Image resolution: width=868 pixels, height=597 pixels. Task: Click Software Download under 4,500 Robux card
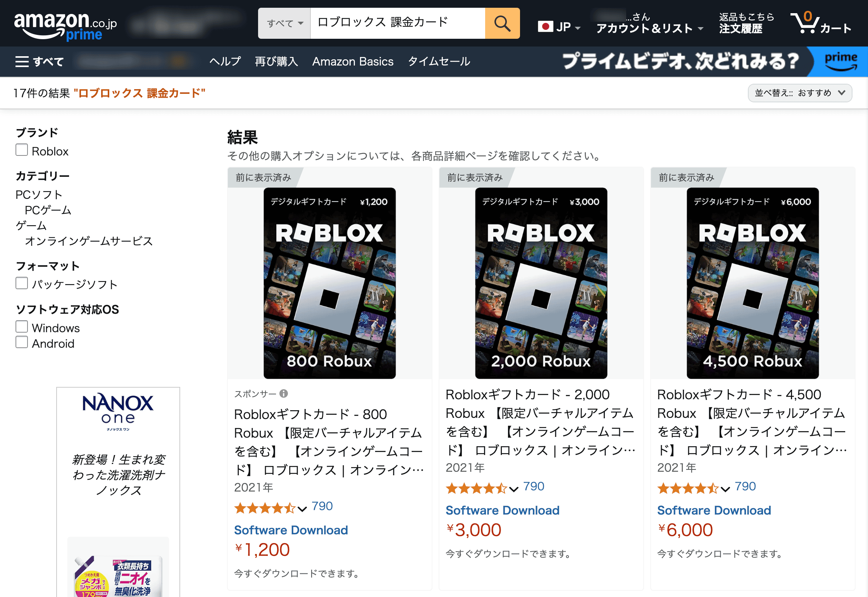click(714, 510)
